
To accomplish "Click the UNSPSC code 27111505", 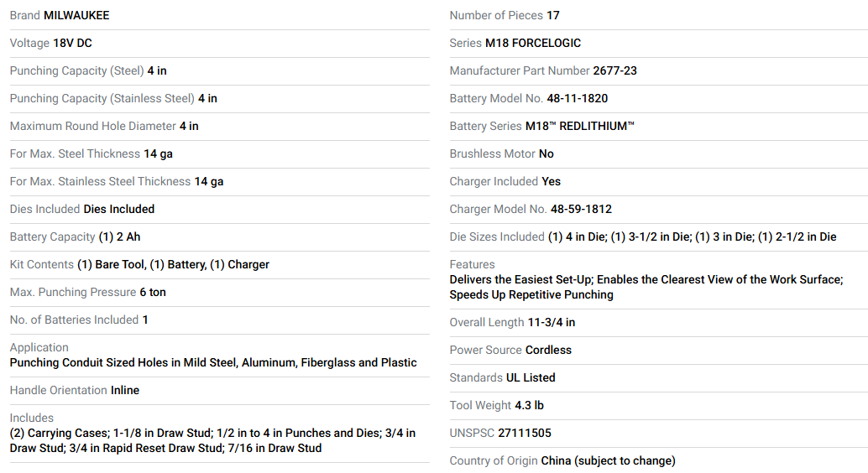I will pos(524,434).
